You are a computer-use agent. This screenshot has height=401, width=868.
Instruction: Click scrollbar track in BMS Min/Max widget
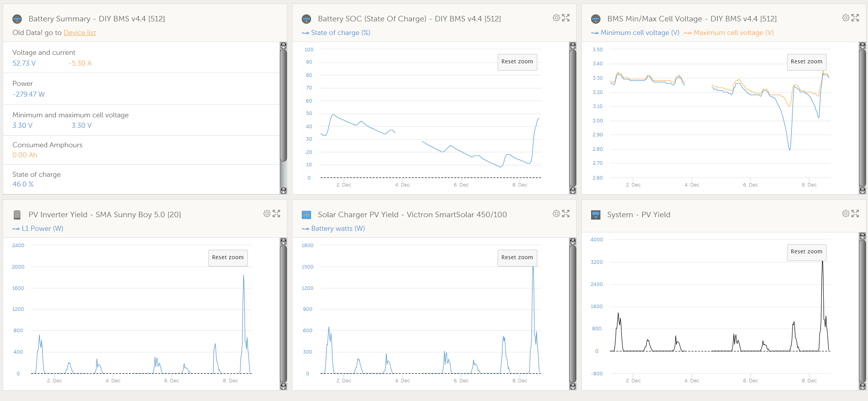pos(862,118)
